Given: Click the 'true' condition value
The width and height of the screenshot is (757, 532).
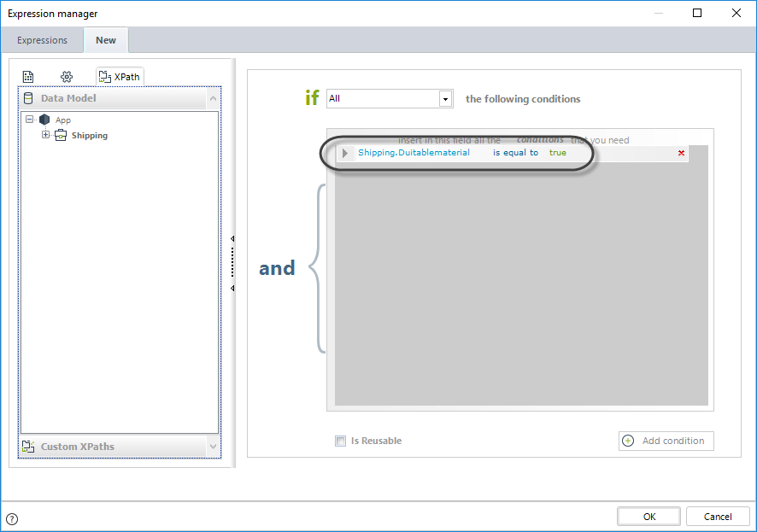Looking at the screenshot, I should click(x=558, y=152).
